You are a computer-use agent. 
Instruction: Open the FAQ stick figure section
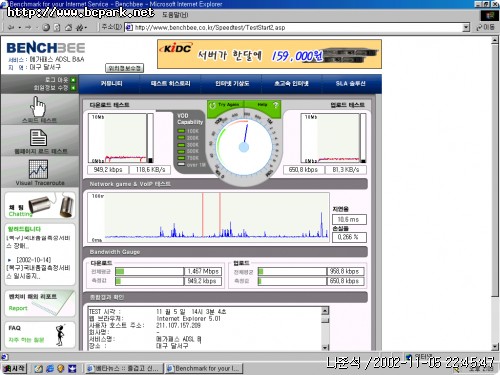40,334
